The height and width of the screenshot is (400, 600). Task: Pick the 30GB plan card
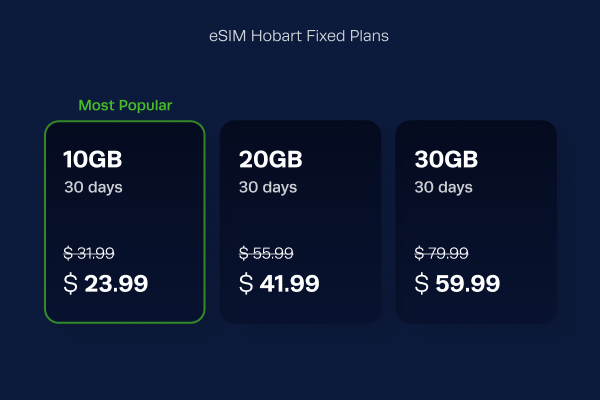point(476,222)
